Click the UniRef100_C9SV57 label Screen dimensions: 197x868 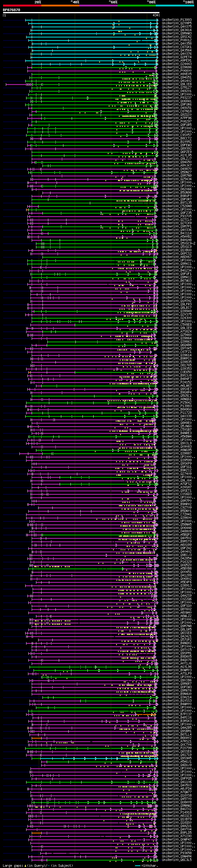pyautogui.click(x=177, y=135)
